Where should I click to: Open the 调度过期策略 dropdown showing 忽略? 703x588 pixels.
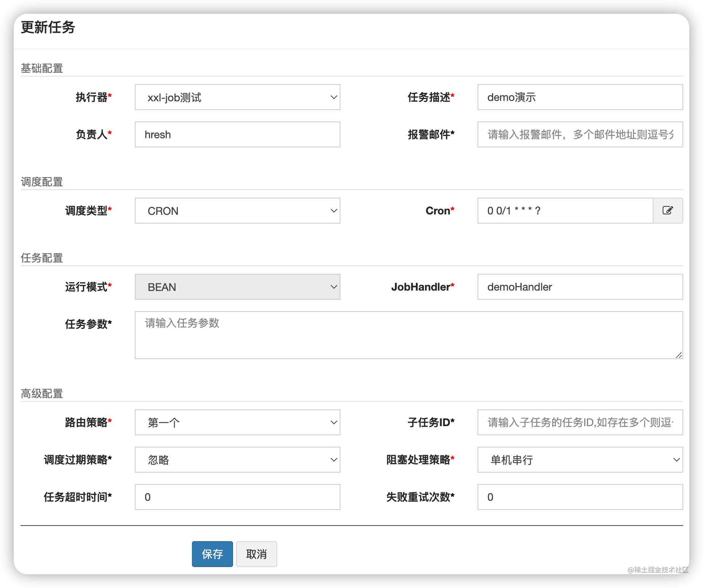[238, 460]
